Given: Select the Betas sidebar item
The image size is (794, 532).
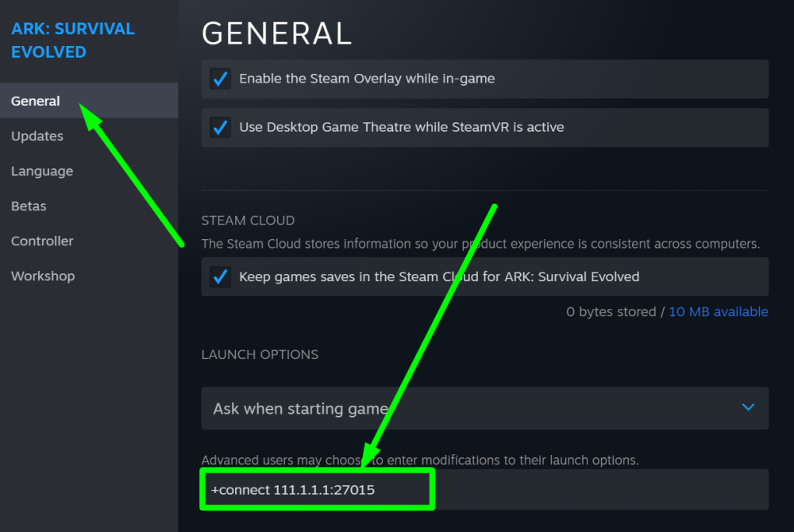Looking at the screenshot, I should [x=29, y=206].
